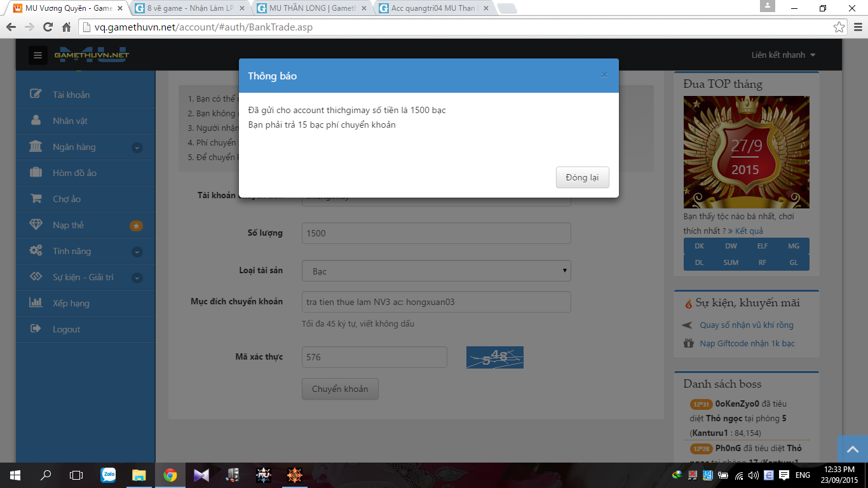Vote for the ELF class
The width and height of the screenshot is (868, 488).
(762, 246)
